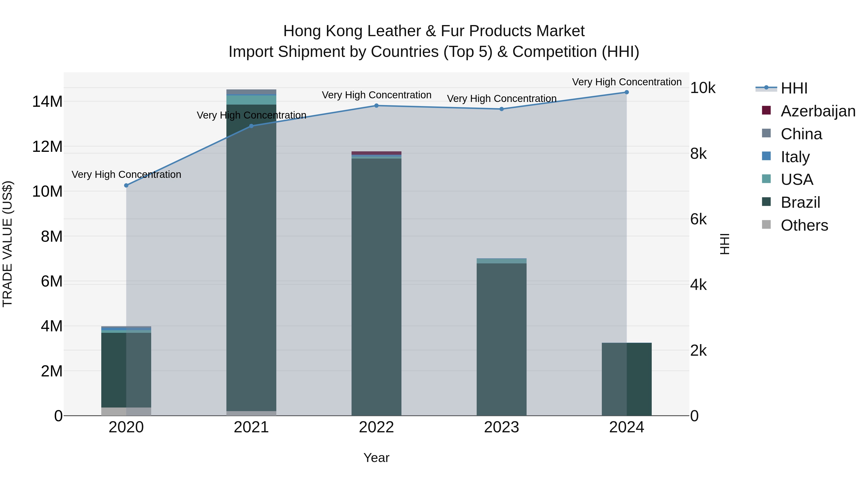Click the 2021 Others bar segment

coord(251,413)
